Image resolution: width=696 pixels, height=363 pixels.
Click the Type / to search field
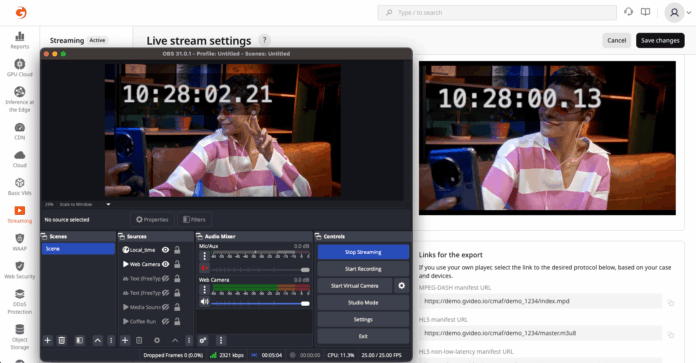pos(497,12)
